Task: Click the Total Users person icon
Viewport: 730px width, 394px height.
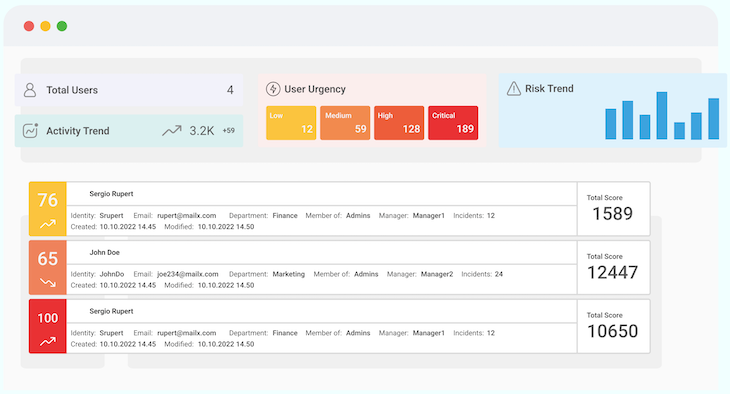Action: point(30,90)
